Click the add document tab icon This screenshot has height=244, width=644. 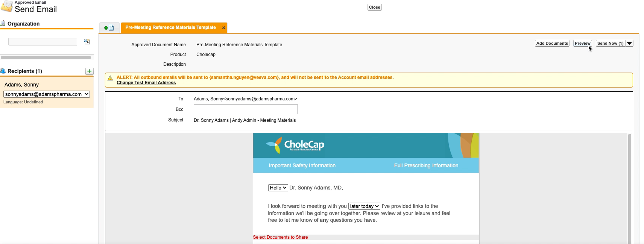(109, 28)
